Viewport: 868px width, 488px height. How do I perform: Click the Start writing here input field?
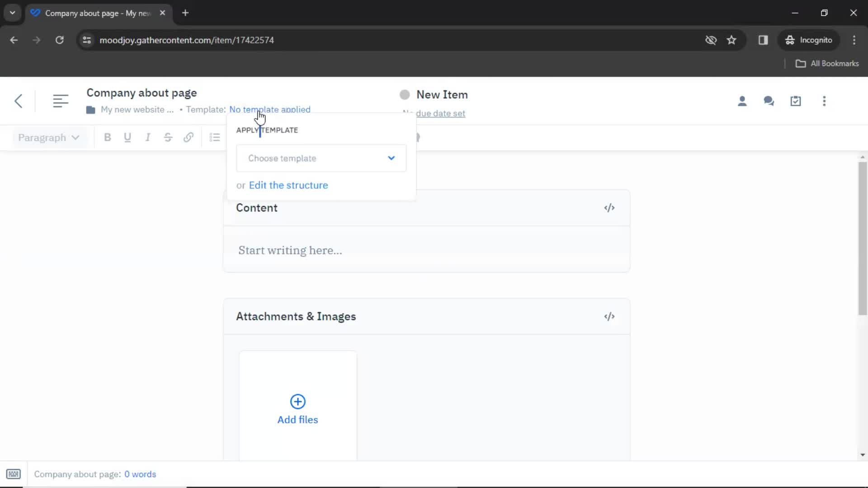(x=290, y=250)
